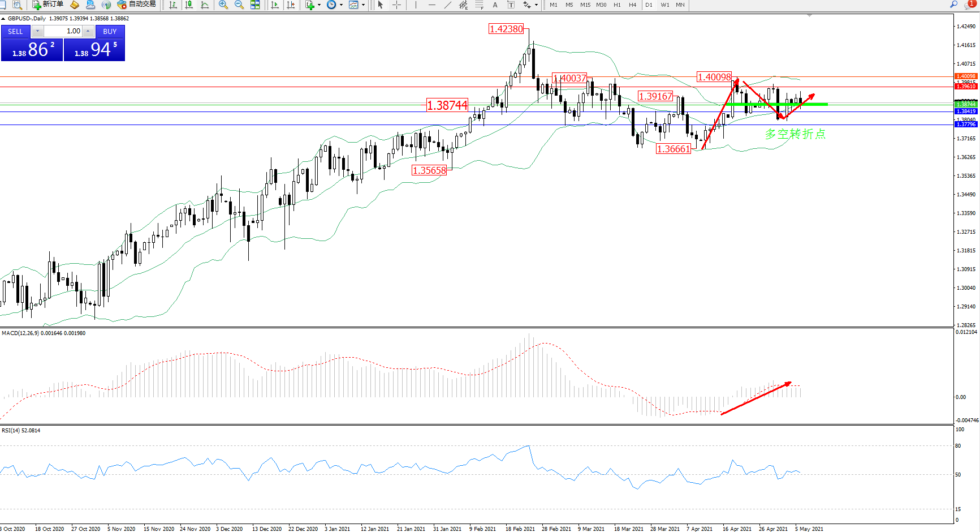Open the indicators list dropdown arrow
The height and width of the screenshot is (532, 980).
click(x=320, y=5)
